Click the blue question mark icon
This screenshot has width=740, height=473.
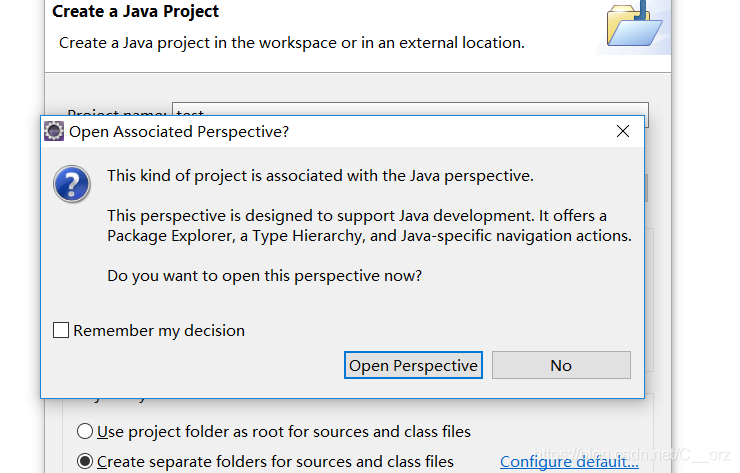72,184
